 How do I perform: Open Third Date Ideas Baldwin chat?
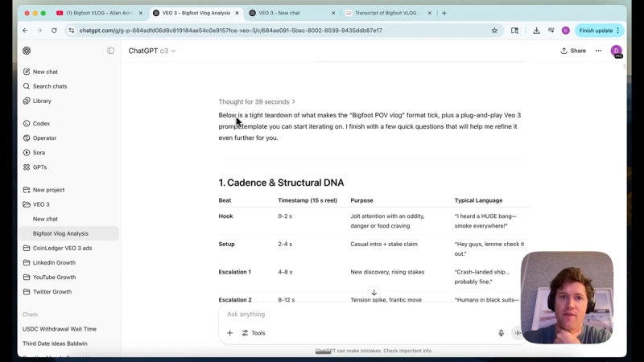55,343
